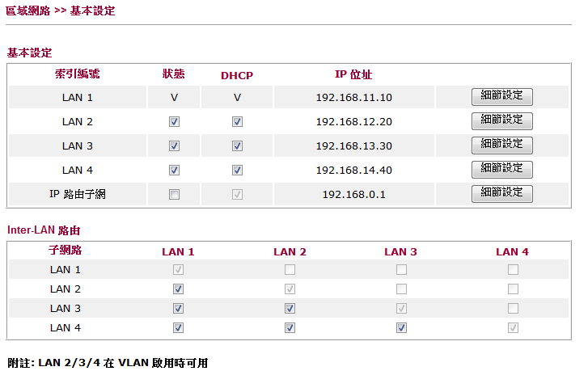Disable LAN 4 status checkbox

(174, 171)
